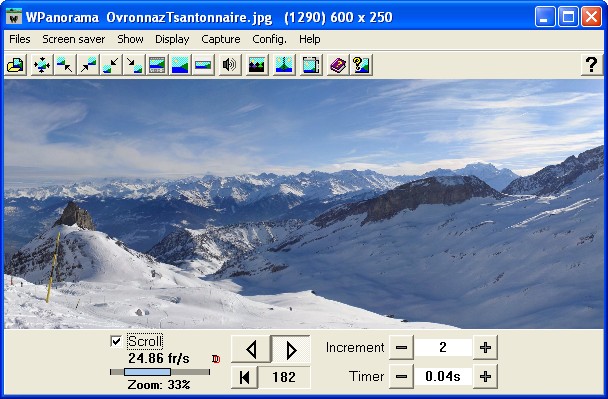Screen dimensions: 608x399
Task: Click the Increment label
Action: [x=355, y=347]
